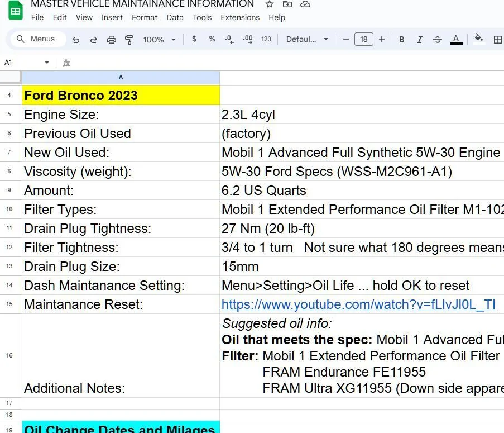Viewport: 504px width, 433px height.
Task: Select the '(factory)' cell
Action: click(362, 134)
